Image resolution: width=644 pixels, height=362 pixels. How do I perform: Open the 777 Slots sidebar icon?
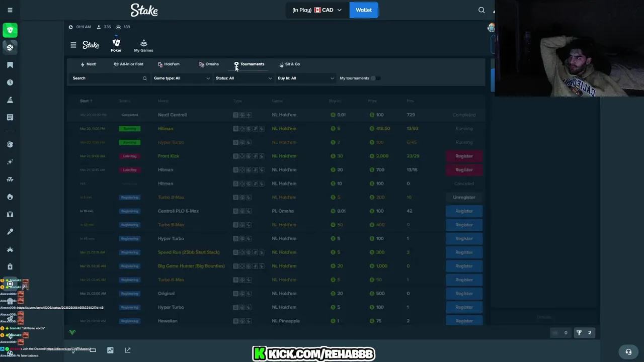10,179
